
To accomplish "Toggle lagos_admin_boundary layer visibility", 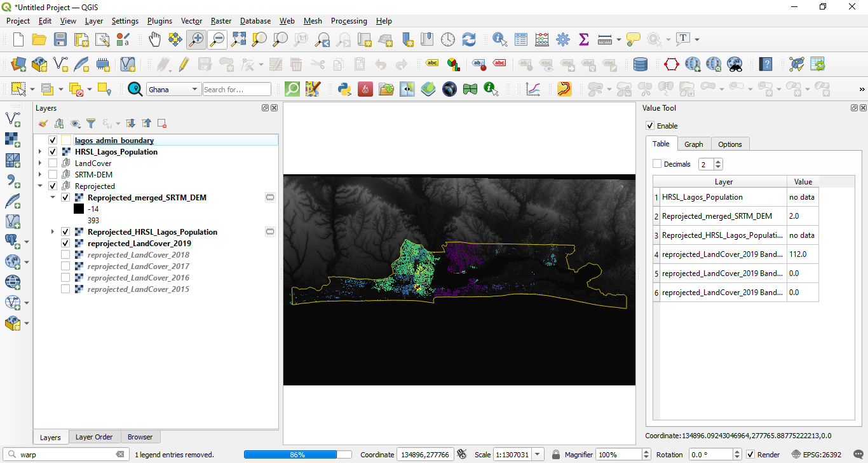I will [53, 141].
